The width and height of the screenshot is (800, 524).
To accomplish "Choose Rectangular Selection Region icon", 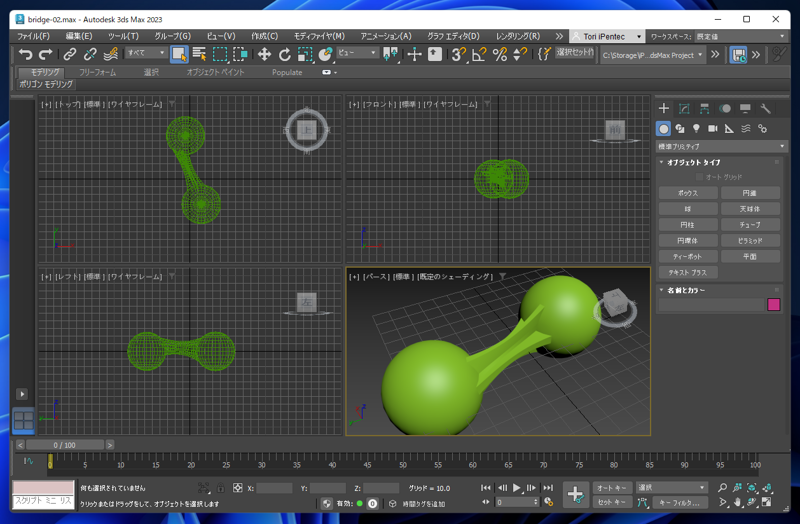I will coord(220,54).
